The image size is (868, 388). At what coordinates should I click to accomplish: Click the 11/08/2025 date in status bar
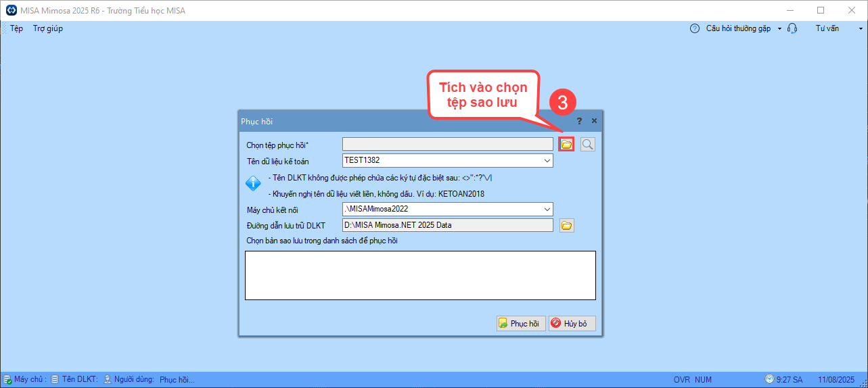[x=837, y=380]
